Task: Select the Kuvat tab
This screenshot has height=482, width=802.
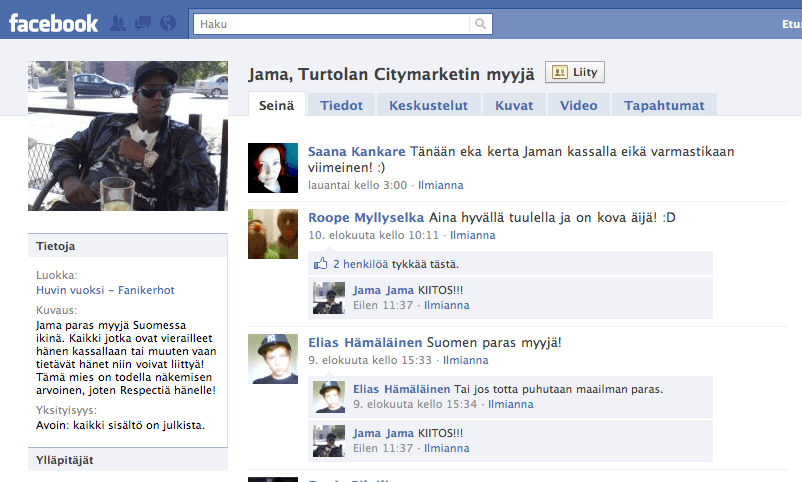Action: tap(514, 105)
